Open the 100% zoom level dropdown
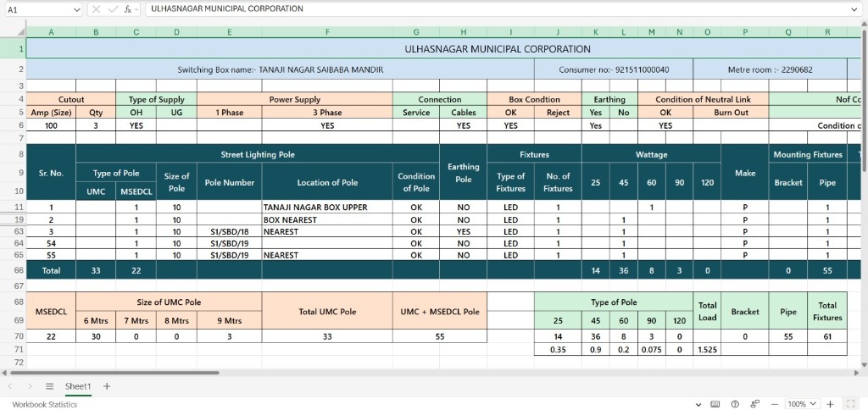Screen dimensions: 868x410 point(804,404)
